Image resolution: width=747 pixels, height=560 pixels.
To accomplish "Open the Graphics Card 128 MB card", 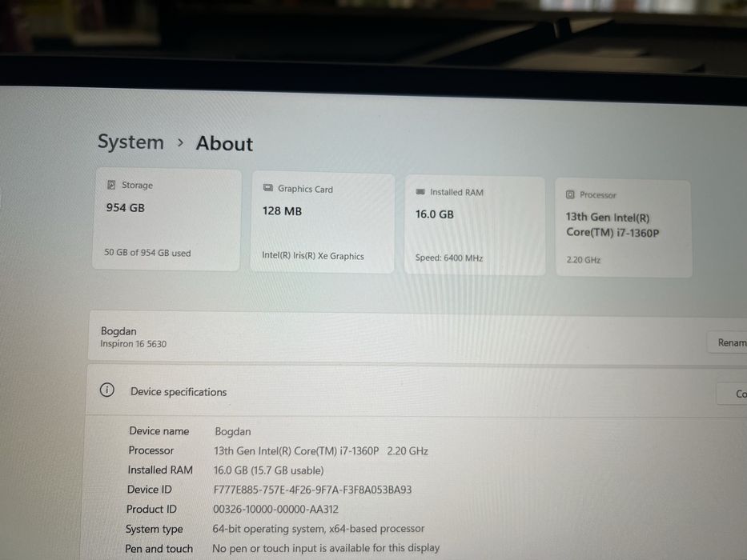I will [x=323, y=222].
